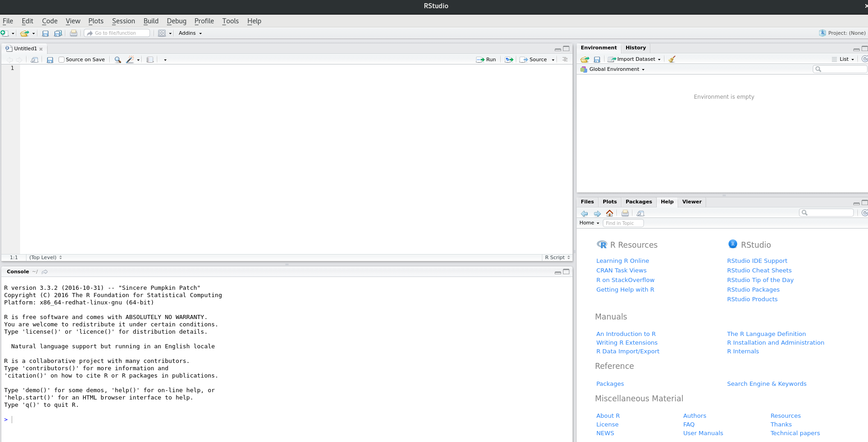Screen dimensions: 868x442
Task: Expand the Open recent files dropdown arrow
Action: tap(33, 33)
